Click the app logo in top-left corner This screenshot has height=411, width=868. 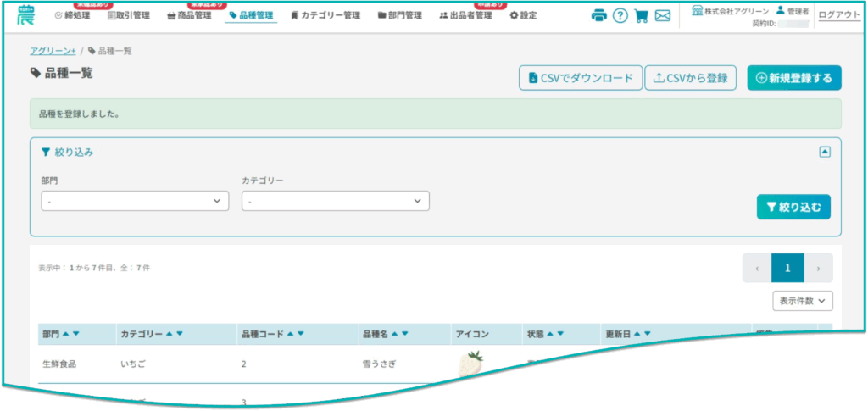coord(27,14)
